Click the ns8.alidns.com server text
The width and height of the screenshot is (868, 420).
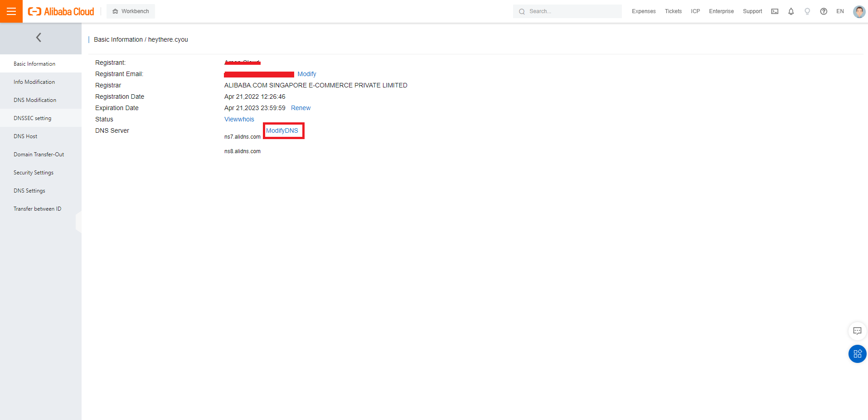pyautogui.click(x=242, y=151)
